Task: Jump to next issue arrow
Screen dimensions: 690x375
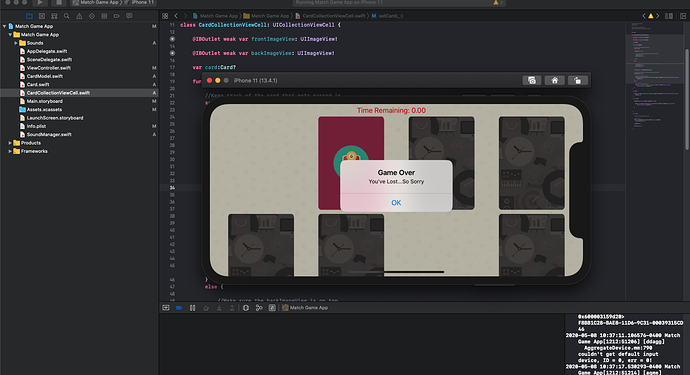Action: (658, 16)
